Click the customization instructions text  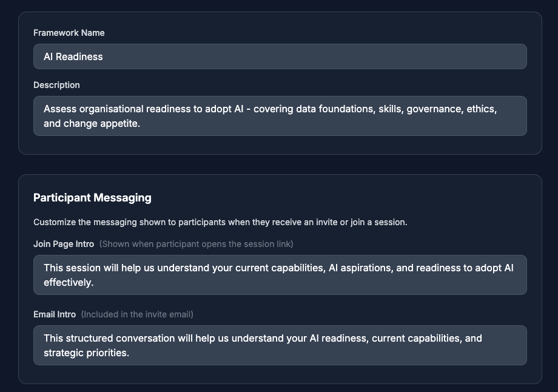coord(220,222)
